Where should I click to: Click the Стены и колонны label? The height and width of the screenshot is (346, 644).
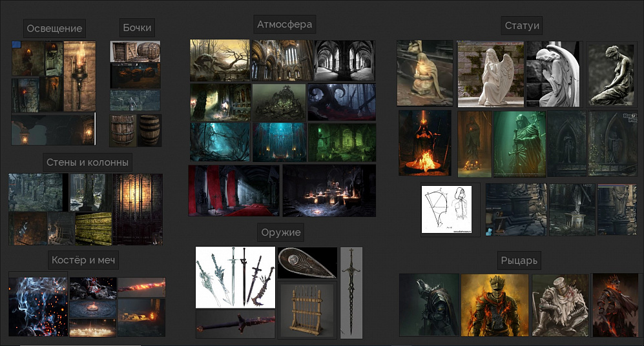(87, 162)
